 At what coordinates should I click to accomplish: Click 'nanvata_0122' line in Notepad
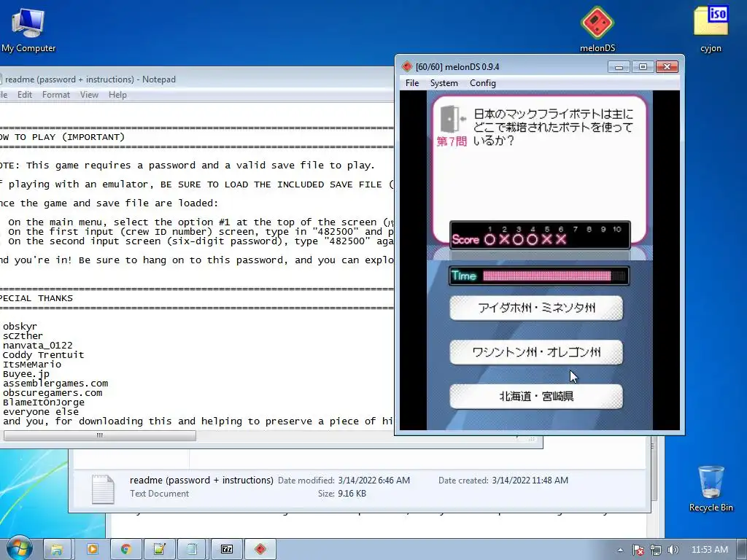38,345
